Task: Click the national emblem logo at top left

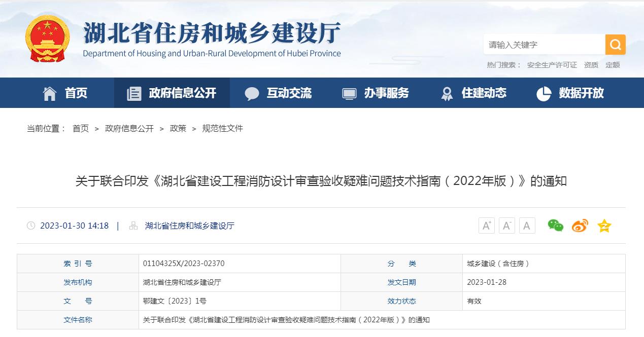Action: point(47,39)
